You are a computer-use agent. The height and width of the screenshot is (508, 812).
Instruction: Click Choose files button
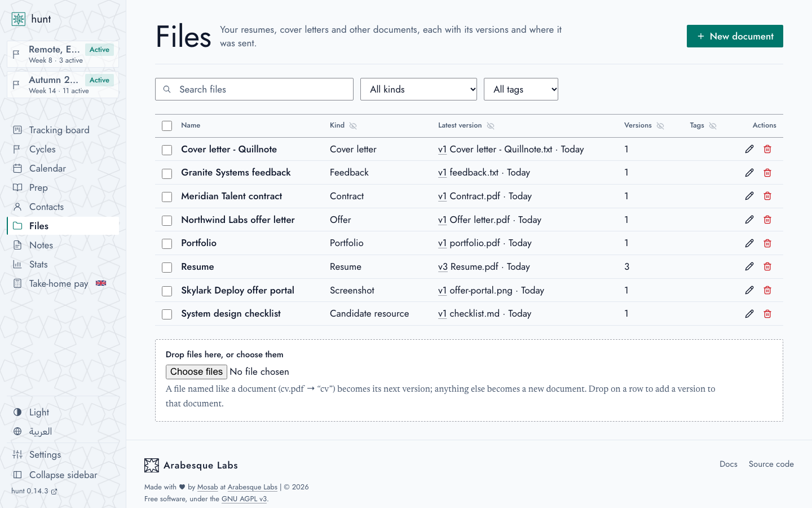pyautogui.click(x=196, y=371)
